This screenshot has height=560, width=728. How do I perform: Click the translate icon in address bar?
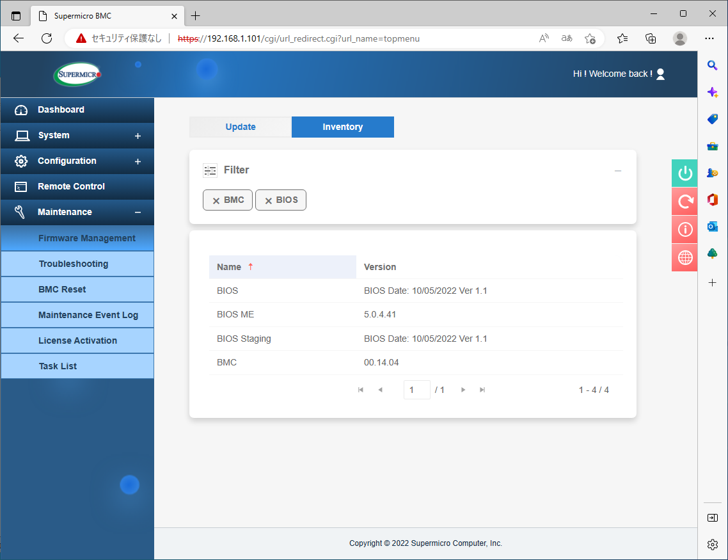click(567, 38)
